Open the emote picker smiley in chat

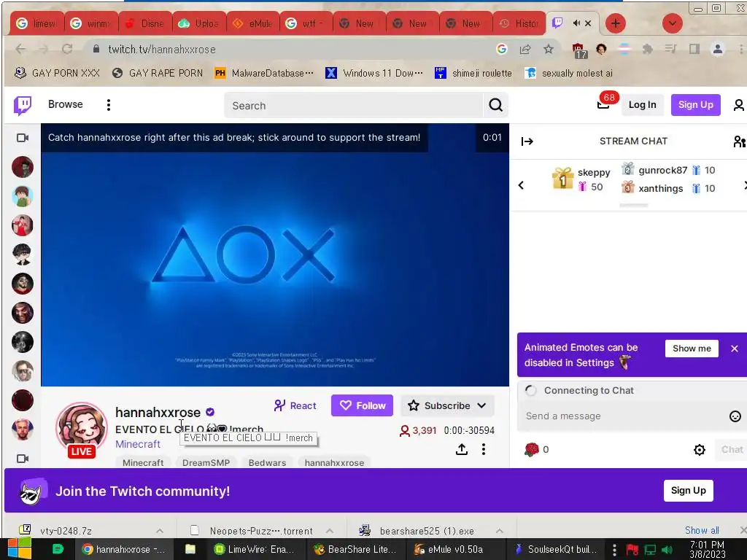pyautogui.click(x=735, y=416)
